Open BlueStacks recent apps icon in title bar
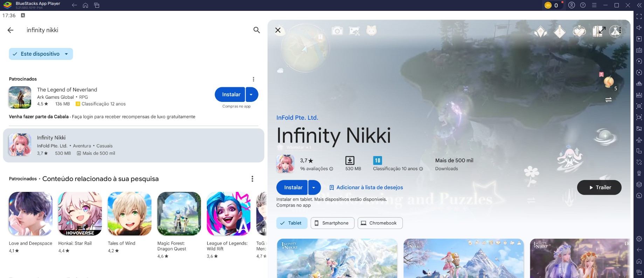This screenshot has width=644, height=278. pos(97,5)
